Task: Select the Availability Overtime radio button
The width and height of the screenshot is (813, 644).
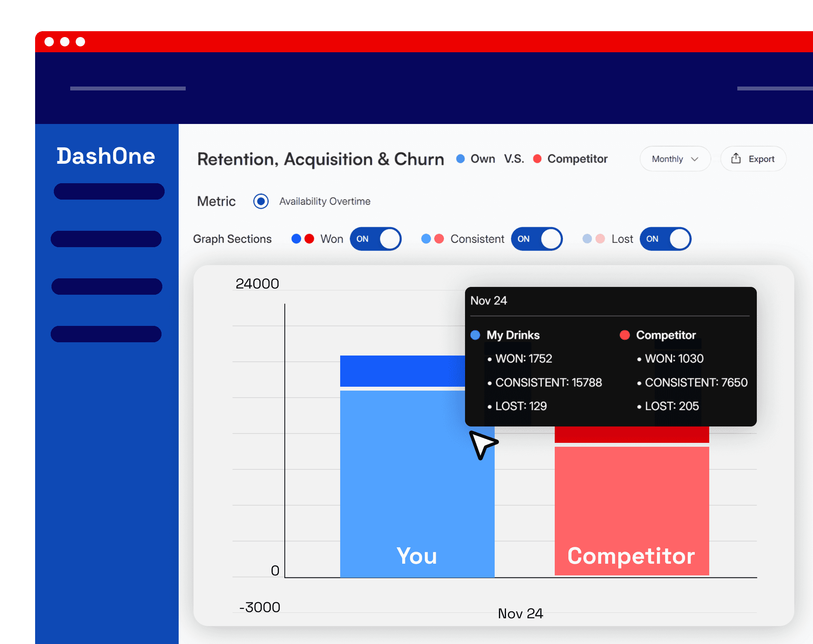Action: [261, 201]
